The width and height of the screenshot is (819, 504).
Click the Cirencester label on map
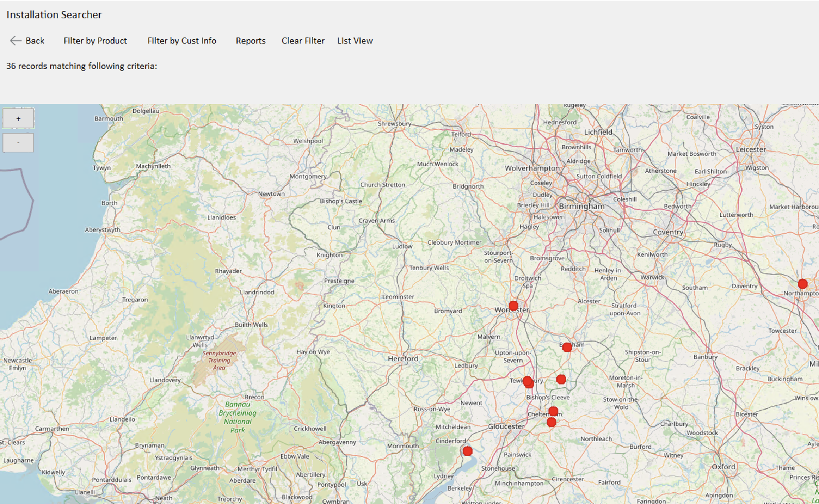pyautogui.click(x=567, y=479)
